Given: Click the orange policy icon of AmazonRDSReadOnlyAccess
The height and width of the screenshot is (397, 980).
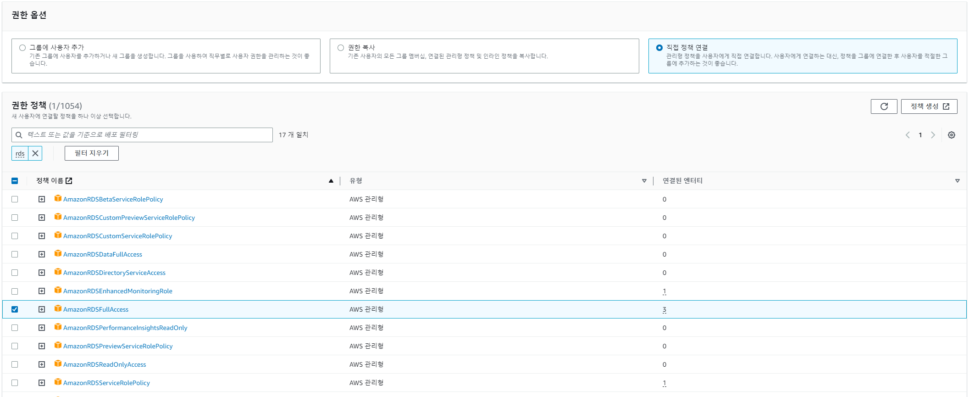Looking at the screenshot, I should [x=58, y=363].
